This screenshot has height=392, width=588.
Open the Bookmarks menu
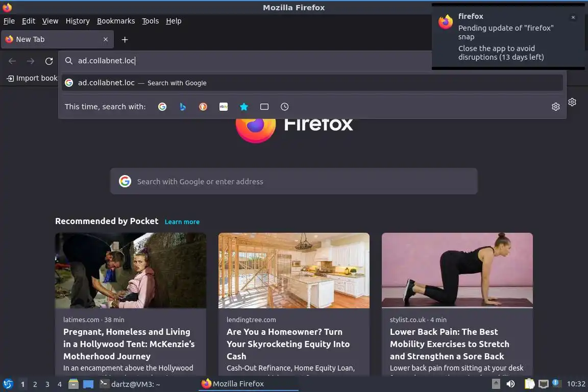coord(116,21)
